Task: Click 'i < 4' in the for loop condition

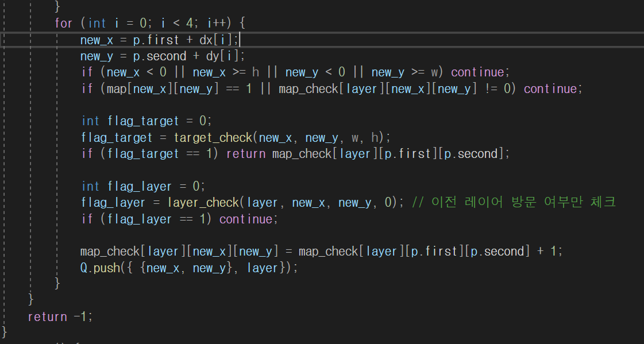Action: (x=176, y=23)
